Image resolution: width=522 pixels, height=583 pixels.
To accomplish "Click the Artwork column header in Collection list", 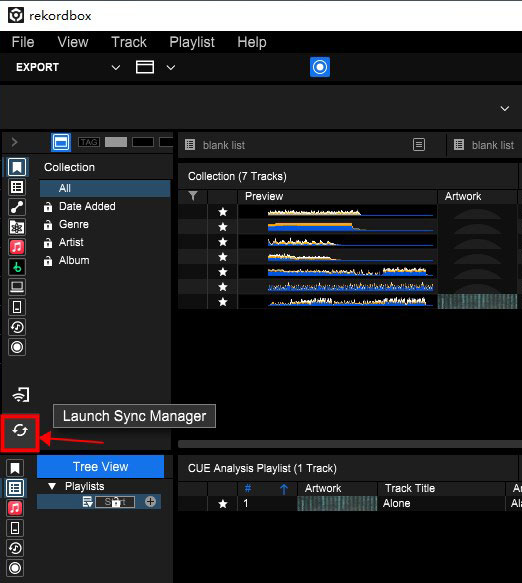I will (x=477, y=196).
